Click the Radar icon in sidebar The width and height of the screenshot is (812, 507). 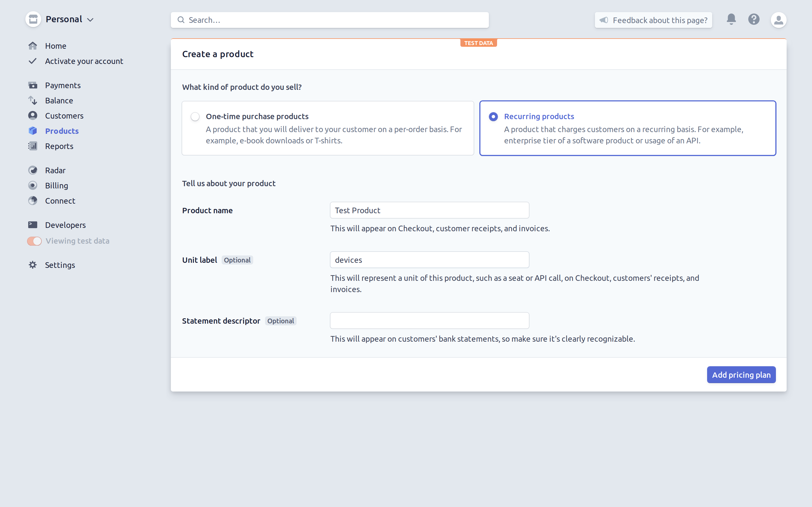pos(33,170)
